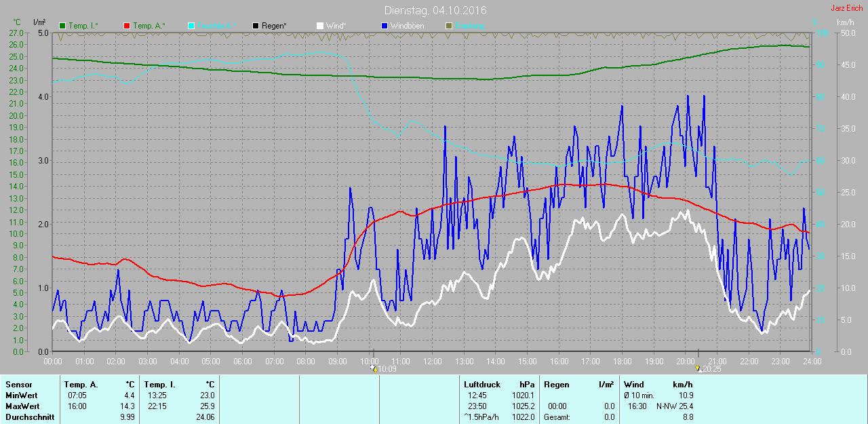Click the Jarz Erich label
868x424 pixels.
pyautogui.click(x=846, y=8)
